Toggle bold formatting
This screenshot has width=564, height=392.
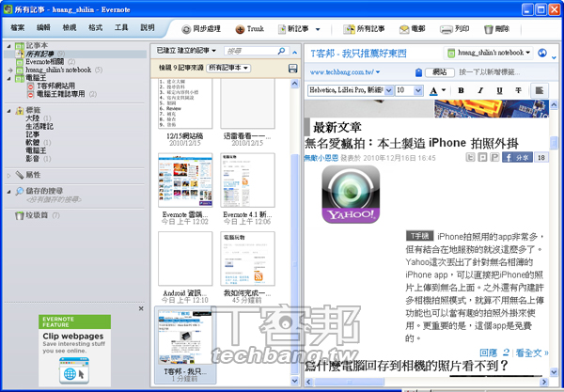[461, 90]
